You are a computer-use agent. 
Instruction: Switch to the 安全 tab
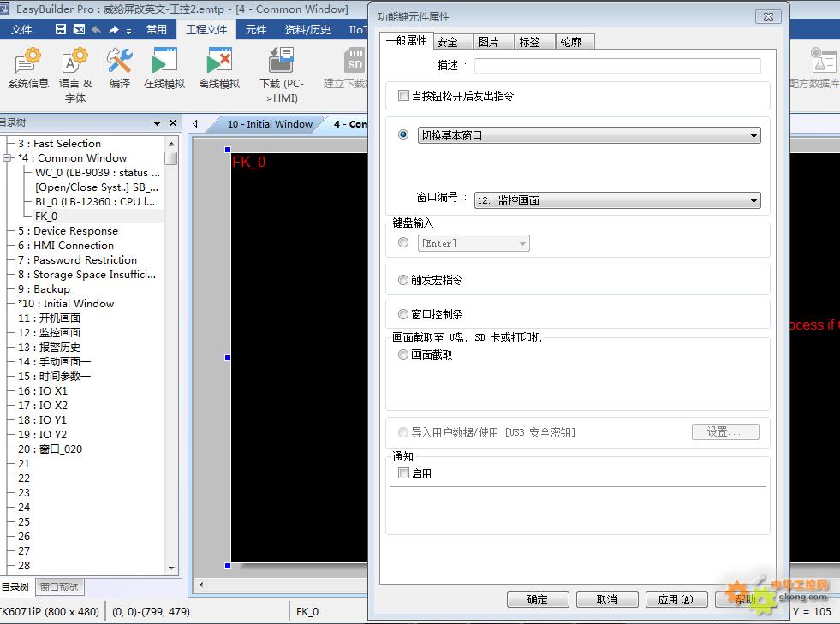pos(447,42)
